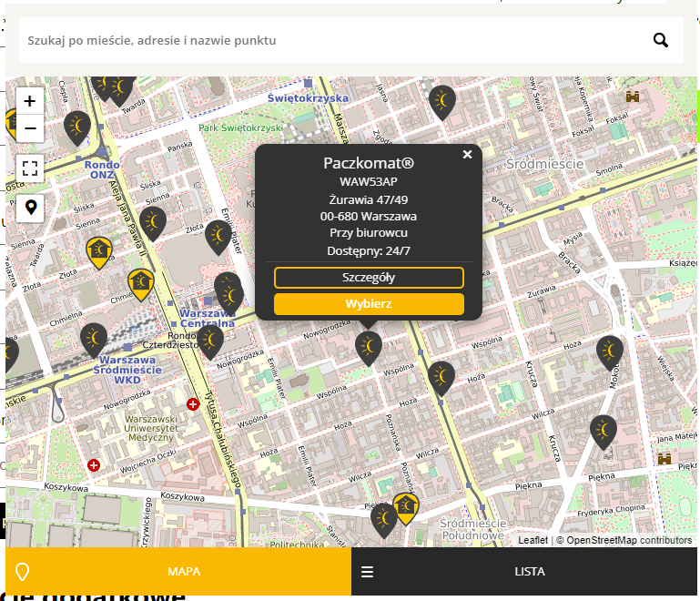The image size is (700, 601).
Task: Select the house-shaped marker near Politechnika
Action: pos(405,508)
